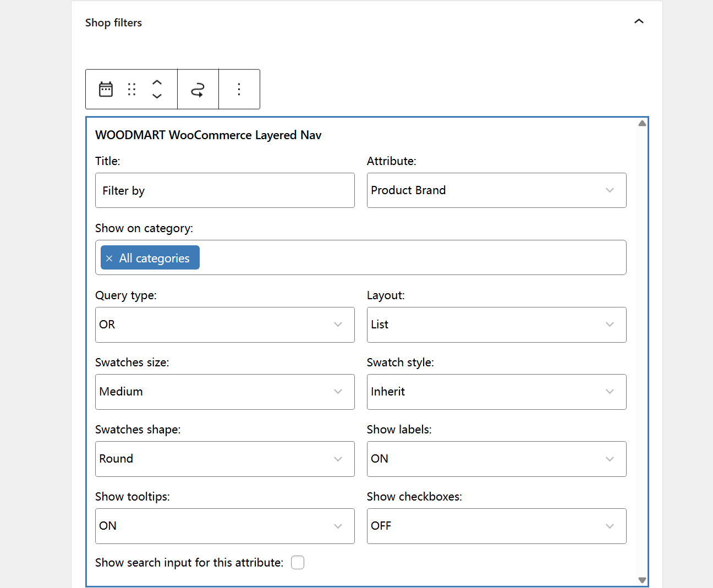Move block up with the up arrow

[x=157, y=83]
